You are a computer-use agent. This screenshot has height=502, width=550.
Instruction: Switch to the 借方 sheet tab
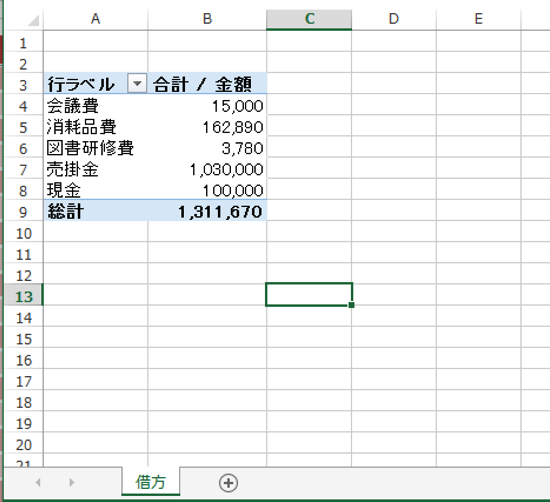click(x=151, y=482)
